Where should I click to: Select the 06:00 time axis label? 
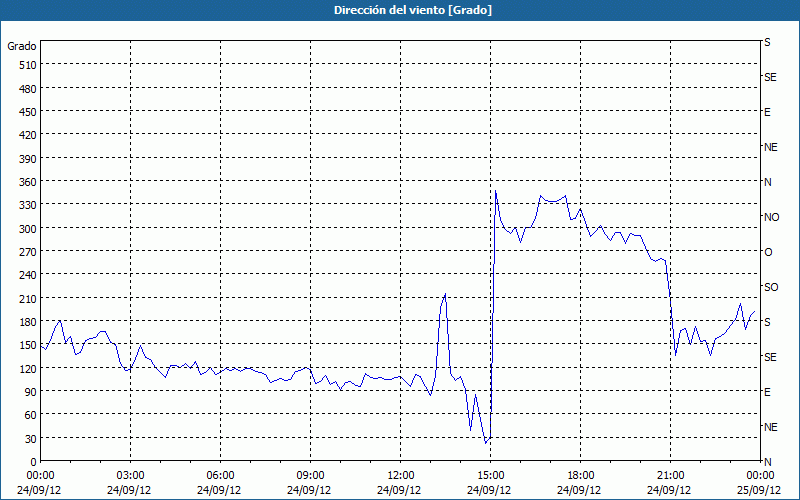220,476
